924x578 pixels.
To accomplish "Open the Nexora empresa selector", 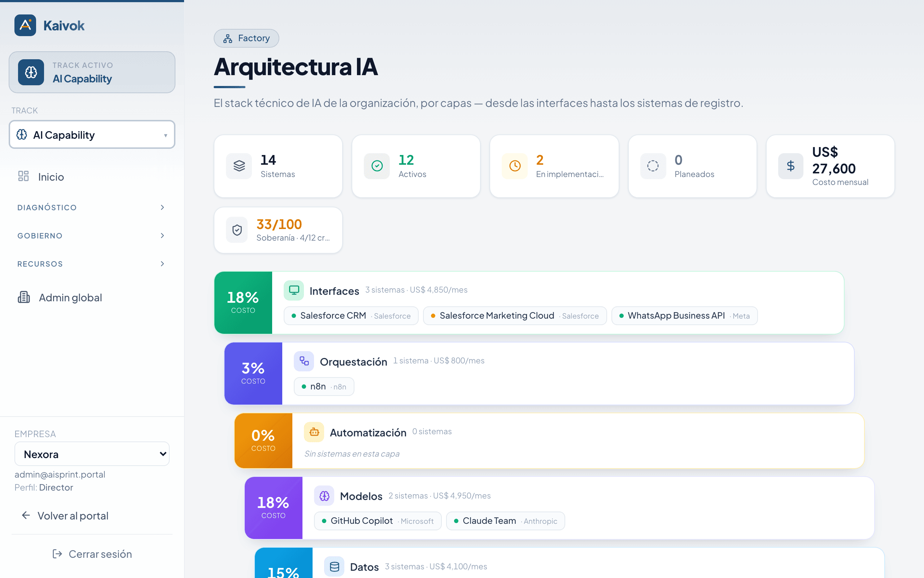I will pos(92,454).
